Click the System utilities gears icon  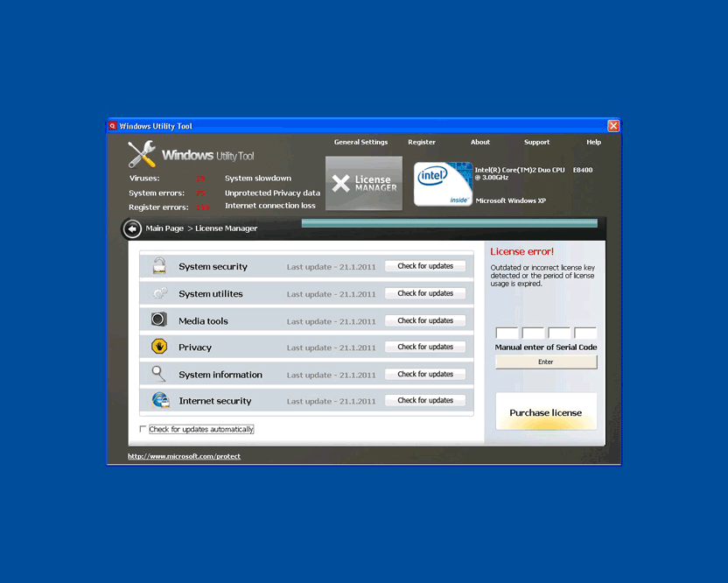click(x=159, y=293)
